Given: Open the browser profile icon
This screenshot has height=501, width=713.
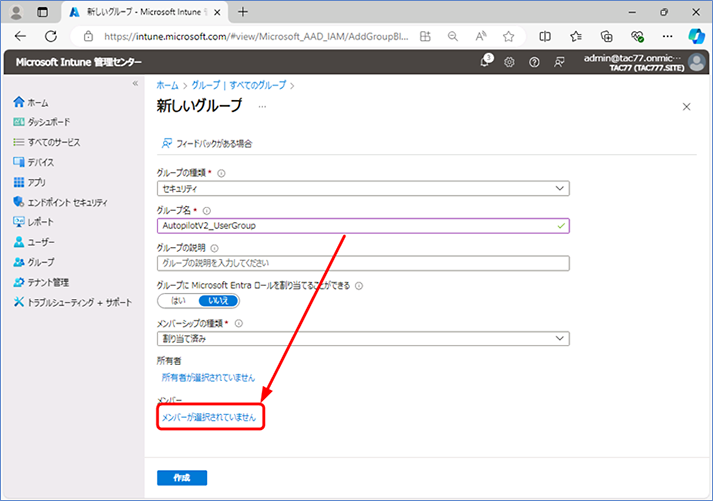Looking at the screenshot, I should (16, 12).
